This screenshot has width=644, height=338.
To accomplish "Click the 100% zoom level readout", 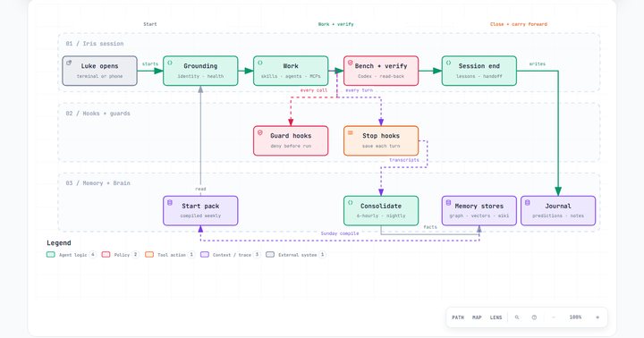I will (x=575, y=317).
